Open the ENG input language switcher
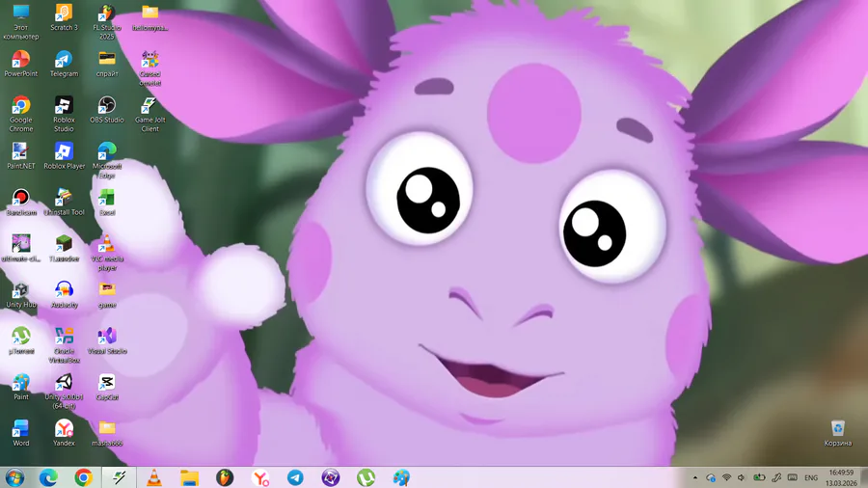Image resolution: width=868 pixels, height=488 pixels. pos(811,477)
